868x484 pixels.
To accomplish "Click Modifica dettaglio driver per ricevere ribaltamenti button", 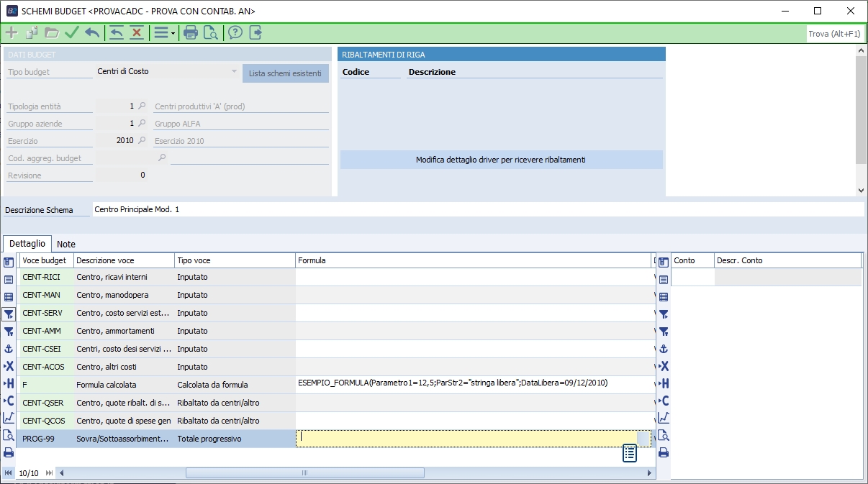I will click(x=501, y=160).
